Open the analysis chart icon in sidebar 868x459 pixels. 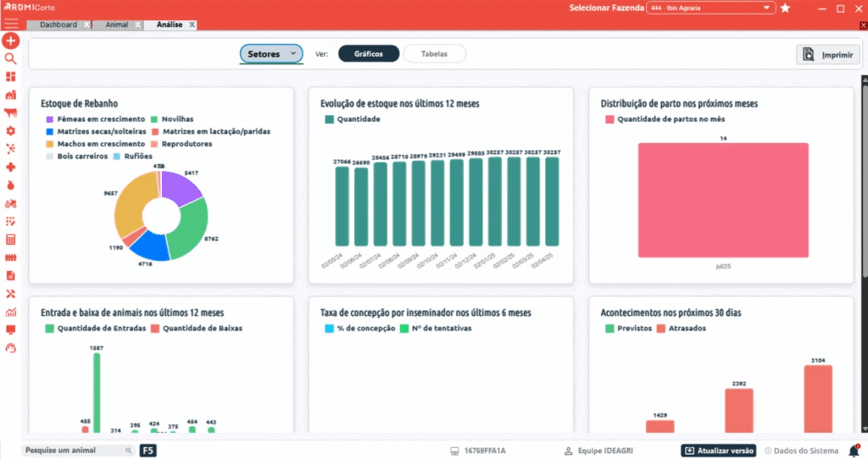pyautogui.click(x=10, y=312)
